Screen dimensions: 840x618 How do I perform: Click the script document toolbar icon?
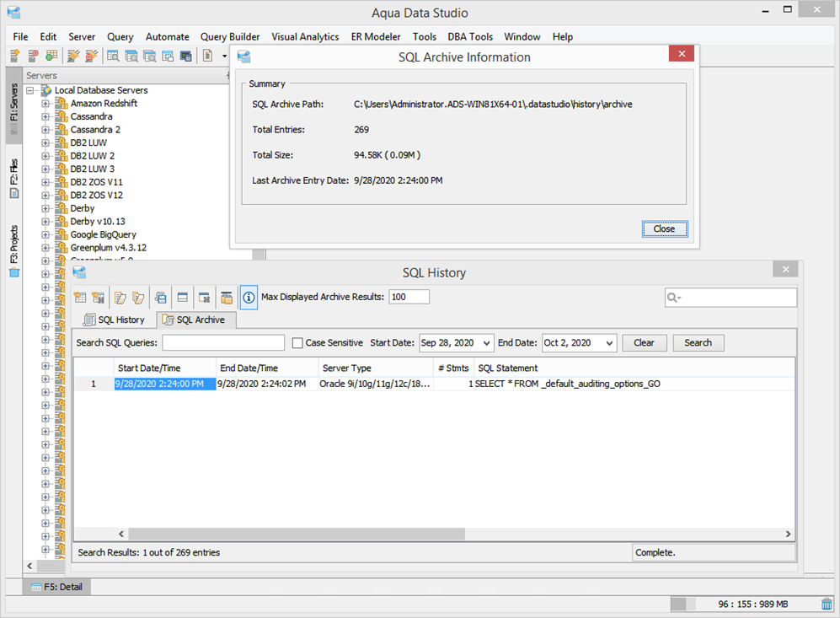pos(208,55)
